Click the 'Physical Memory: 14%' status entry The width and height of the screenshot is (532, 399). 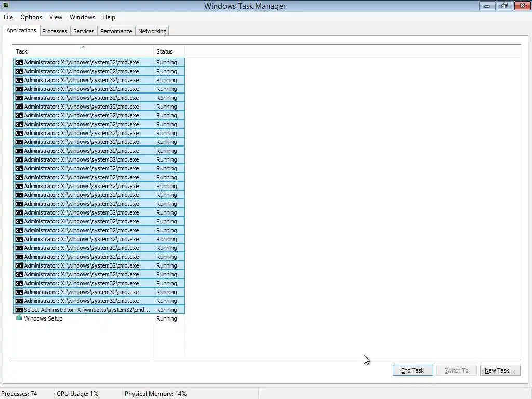coord(156,394)
